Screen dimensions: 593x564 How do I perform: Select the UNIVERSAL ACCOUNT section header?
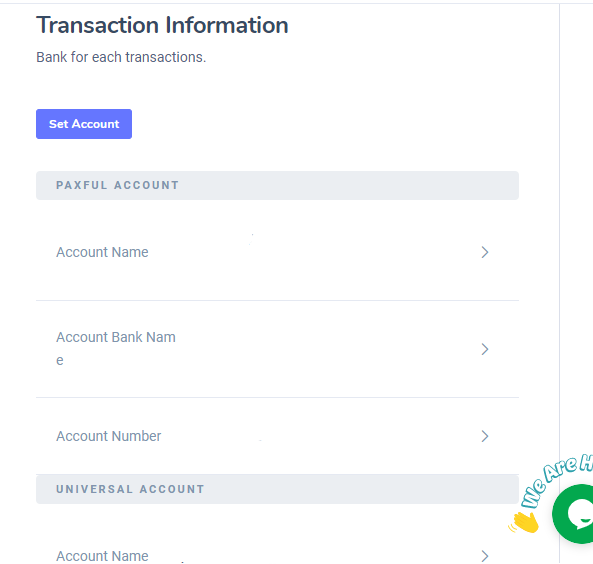click(x=277, y=489)
